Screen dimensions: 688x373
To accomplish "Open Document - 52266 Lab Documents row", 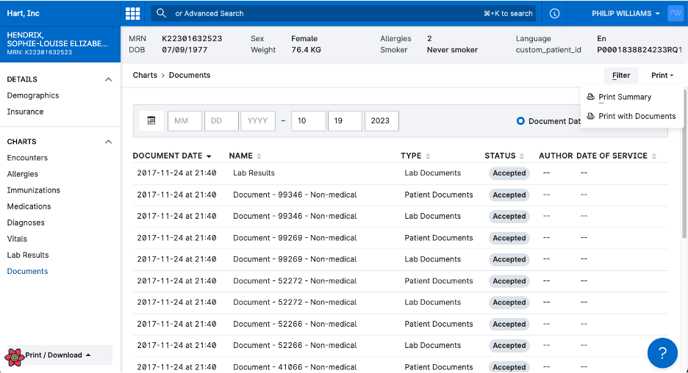I will click(400, 345).
